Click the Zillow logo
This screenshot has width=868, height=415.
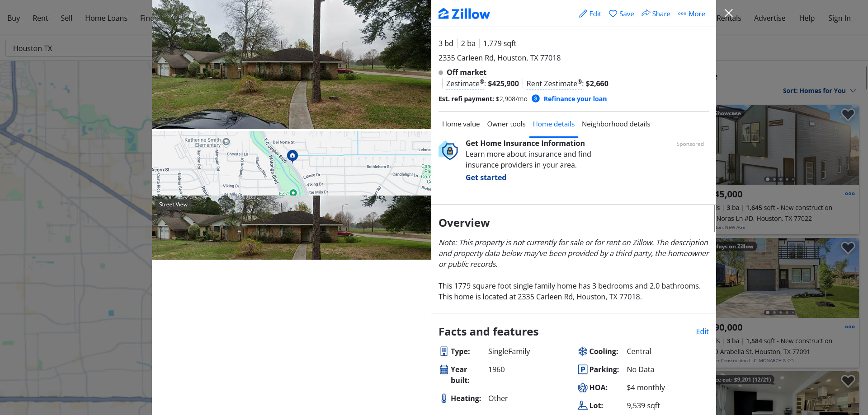coord(464,14)
